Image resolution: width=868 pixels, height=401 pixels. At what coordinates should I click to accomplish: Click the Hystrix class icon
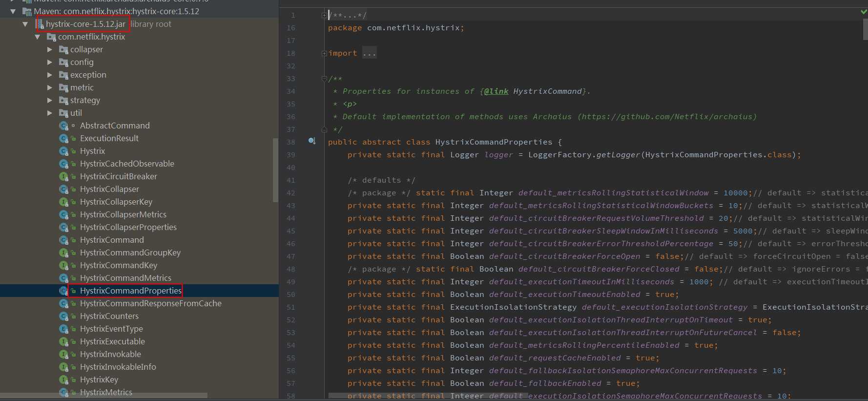tap(63, 151)
